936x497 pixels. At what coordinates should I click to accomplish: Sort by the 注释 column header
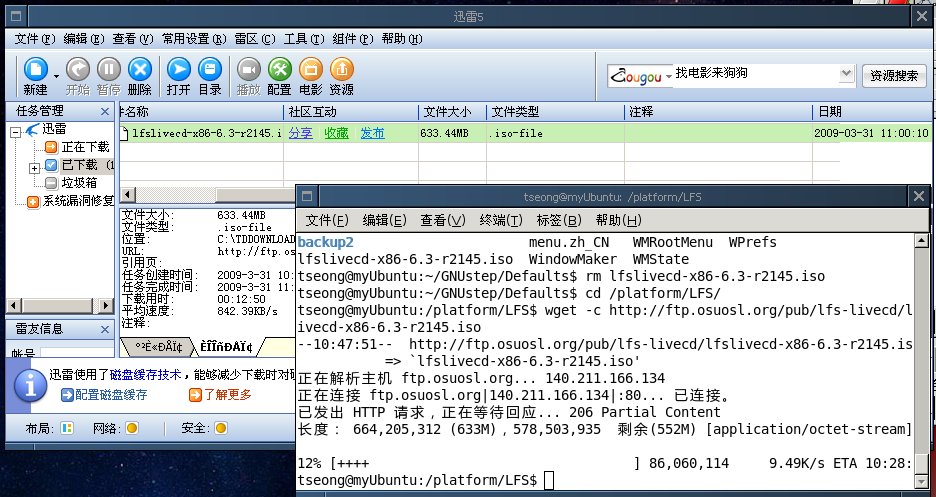click(719, 112)
